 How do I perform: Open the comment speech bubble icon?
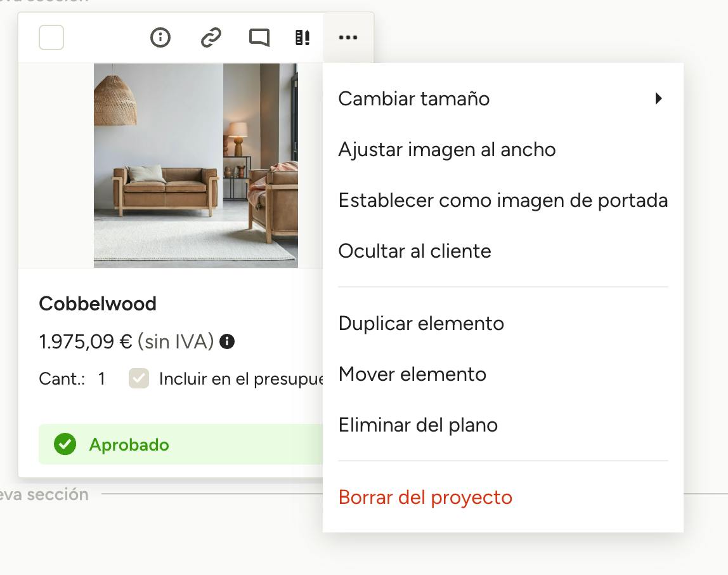point(259,37)
